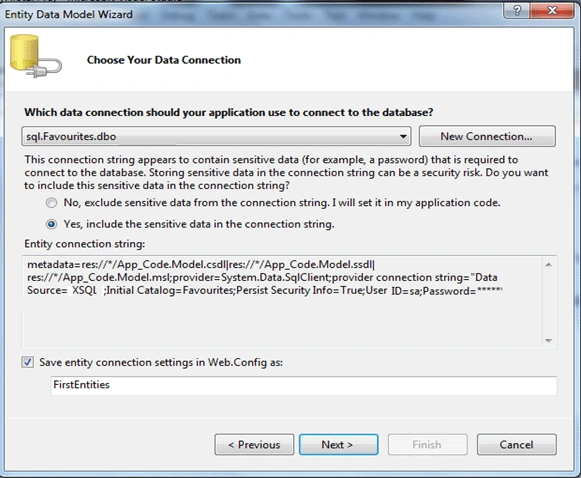Click the connection string scrollbar track
Viewport: 581px width, 478px height.
(549, 302)
